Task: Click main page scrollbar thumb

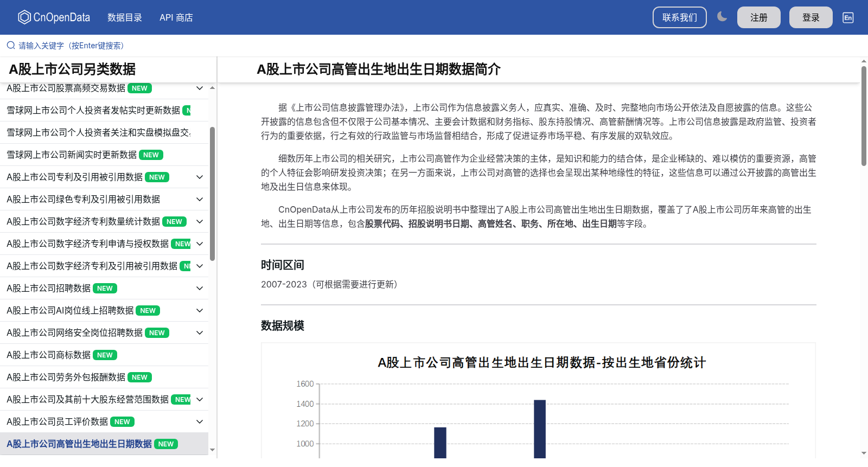Action: [864, 116]
